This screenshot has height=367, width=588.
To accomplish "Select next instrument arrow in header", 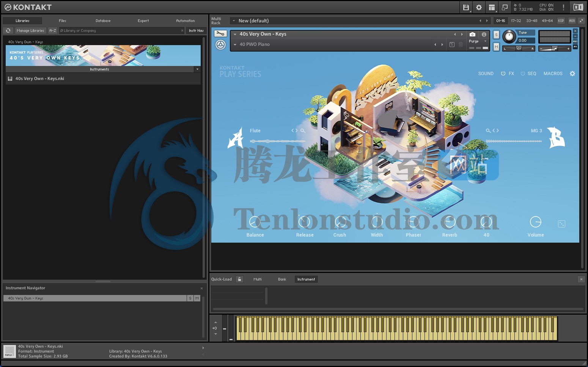I will (x=462, y=34).
